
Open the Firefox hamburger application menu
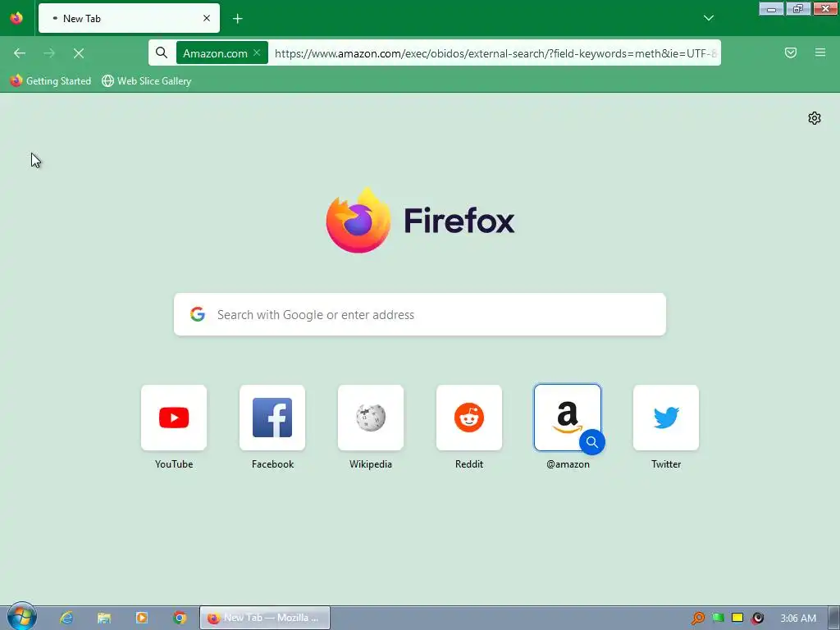820,52
